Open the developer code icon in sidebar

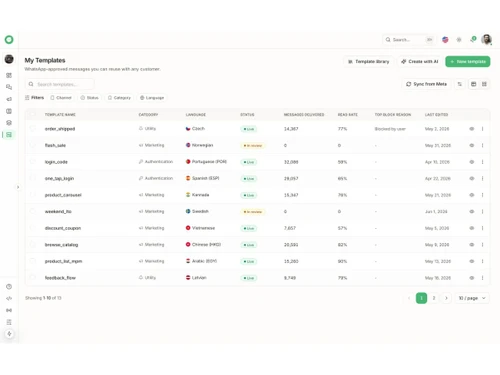click(x=9, y=298)
